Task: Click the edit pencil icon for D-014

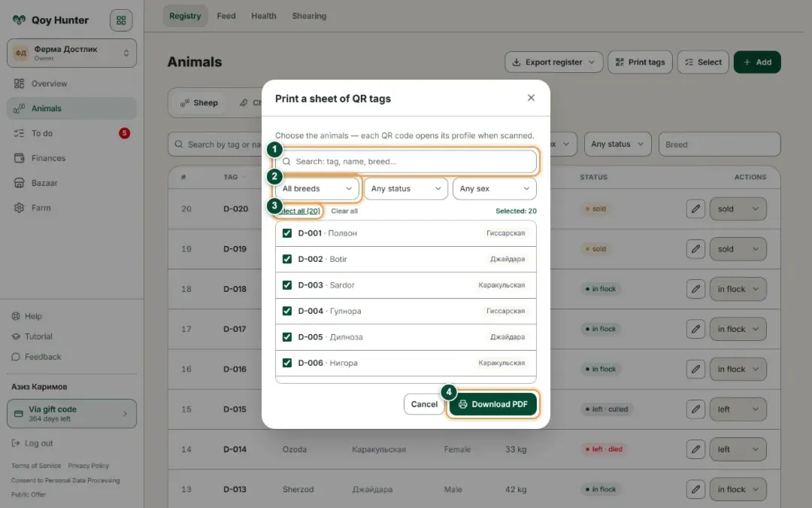Action: pyautogui.click(x=695, y=449)
